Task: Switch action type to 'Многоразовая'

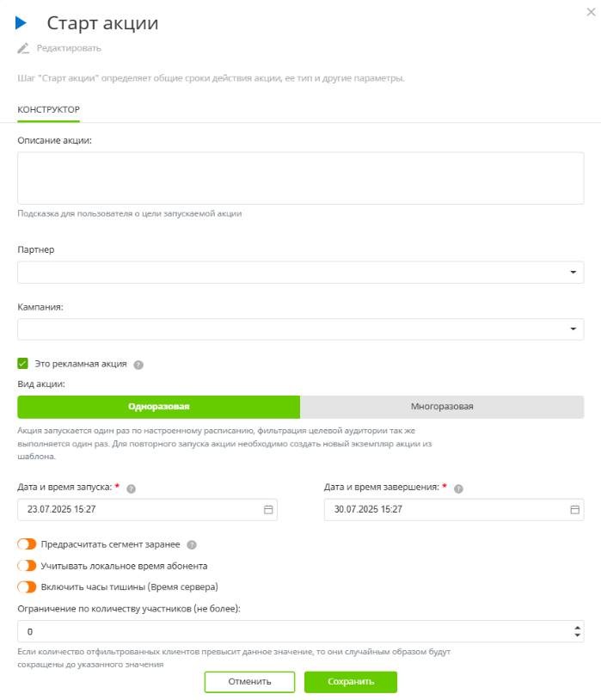Action: (442, 407)
